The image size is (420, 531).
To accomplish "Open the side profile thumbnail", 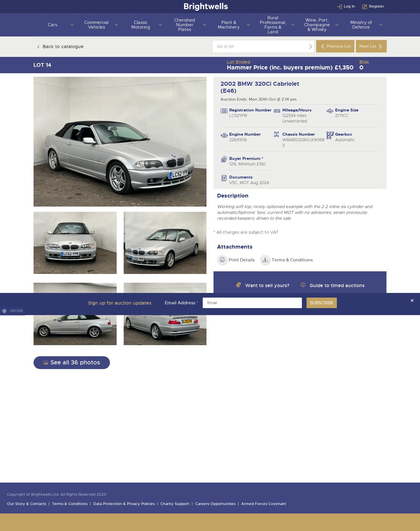I will tap(75, 330).
